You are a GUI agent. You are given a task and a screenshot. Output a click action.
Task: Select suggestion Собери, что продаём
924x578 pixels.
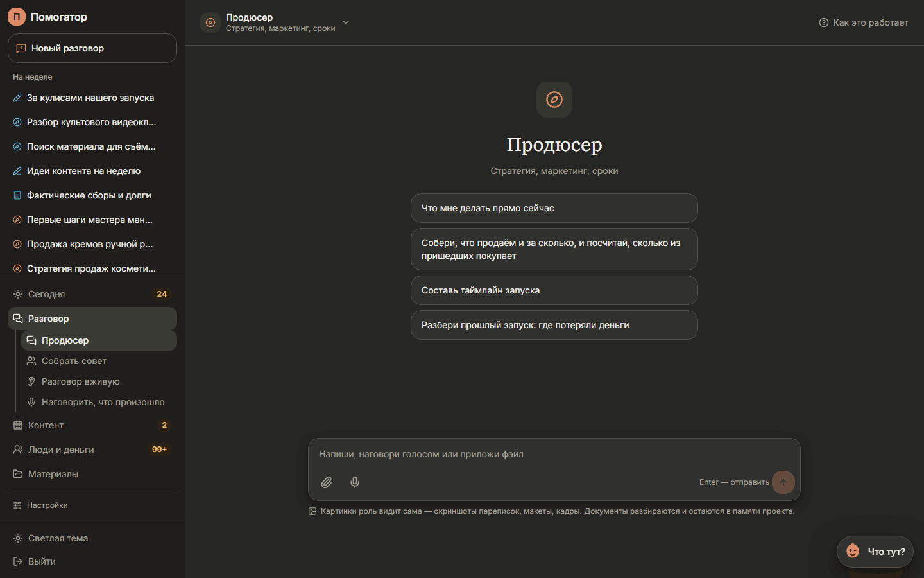[554, 249]
